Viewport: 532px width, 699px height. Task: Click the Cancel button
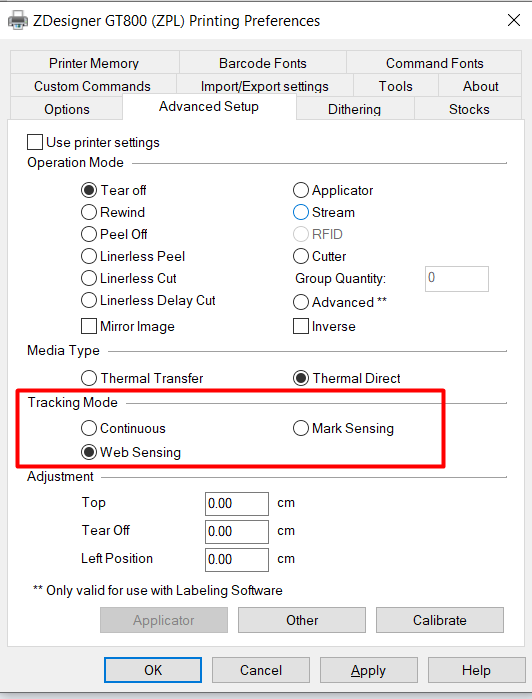tap(261, 670)
